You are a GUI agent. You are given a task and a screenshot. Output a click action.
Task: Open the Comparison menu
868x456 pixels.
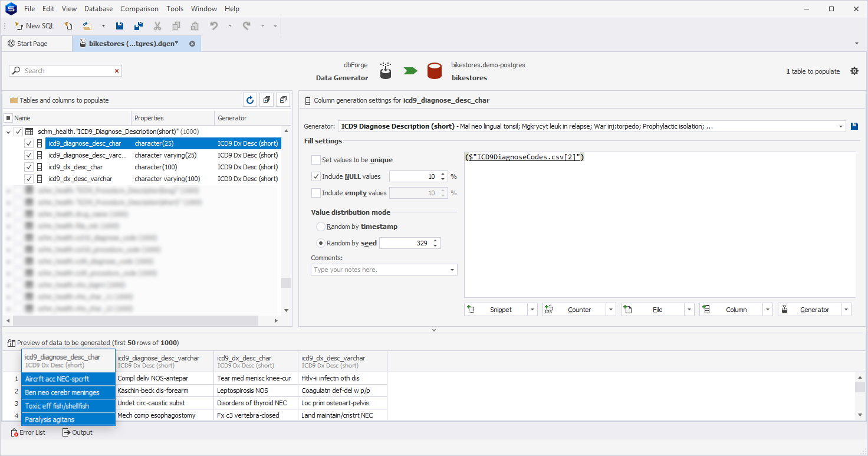pyautogui.click(x=139, y=9)
